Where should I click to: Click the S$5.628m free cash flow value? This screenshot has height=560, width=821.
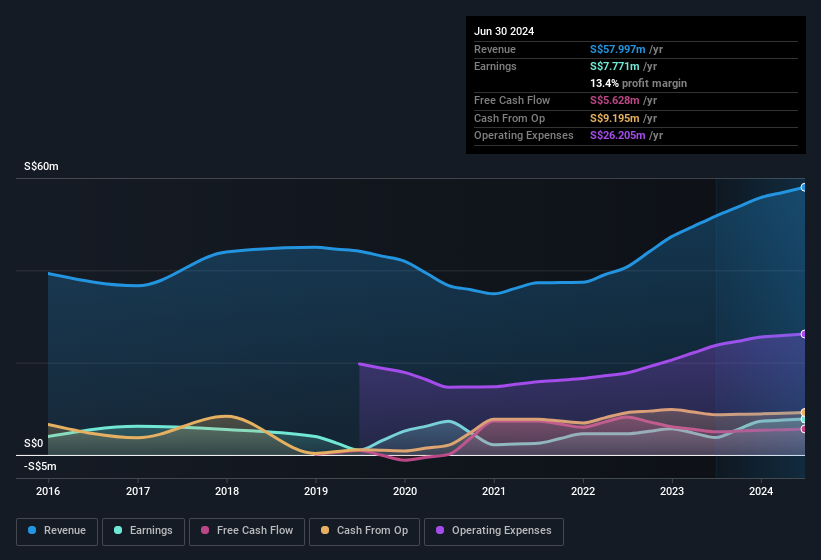click(614, 100)
